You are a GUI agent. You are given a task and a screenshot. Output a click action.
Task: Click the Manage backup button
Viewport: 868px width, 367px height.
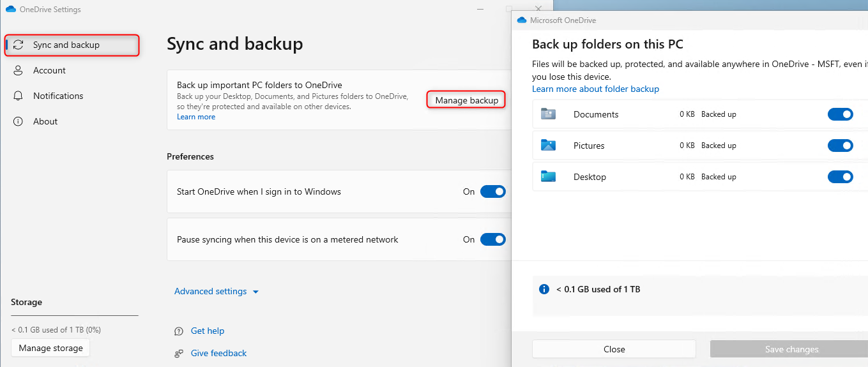(x=466, y=100)
